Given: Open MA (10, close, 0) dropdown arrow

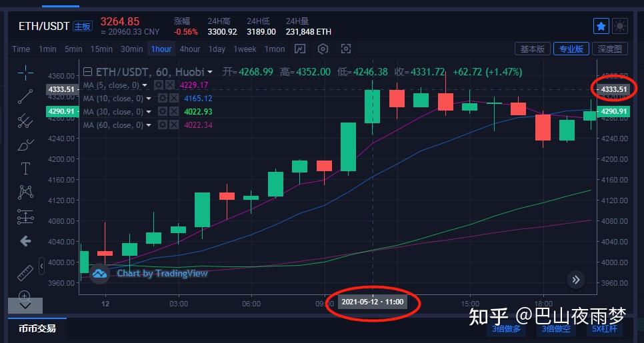Looking at the screenshot, I should point(148,99).
